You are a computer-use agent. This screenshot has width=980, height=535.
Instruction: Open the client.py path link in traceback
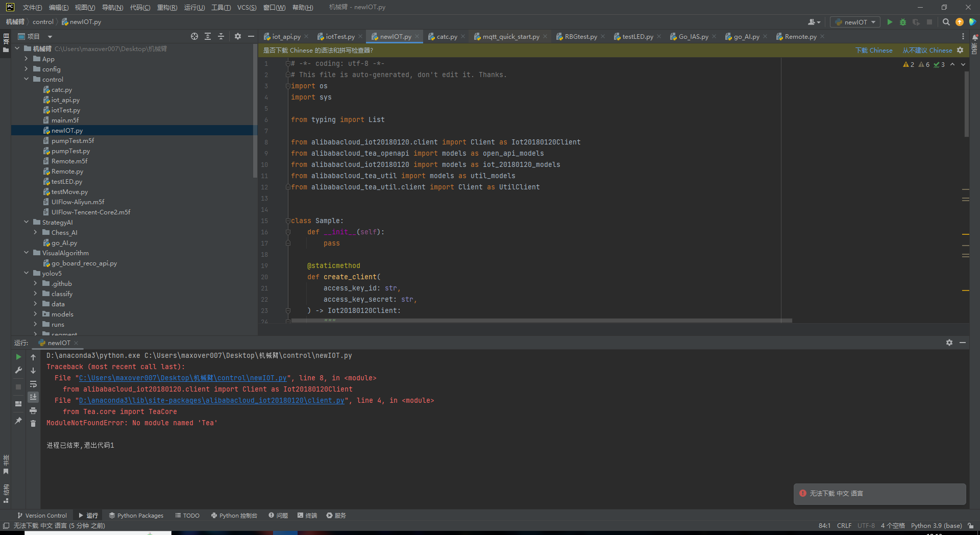pyautogui.click(x=211, y=400)
